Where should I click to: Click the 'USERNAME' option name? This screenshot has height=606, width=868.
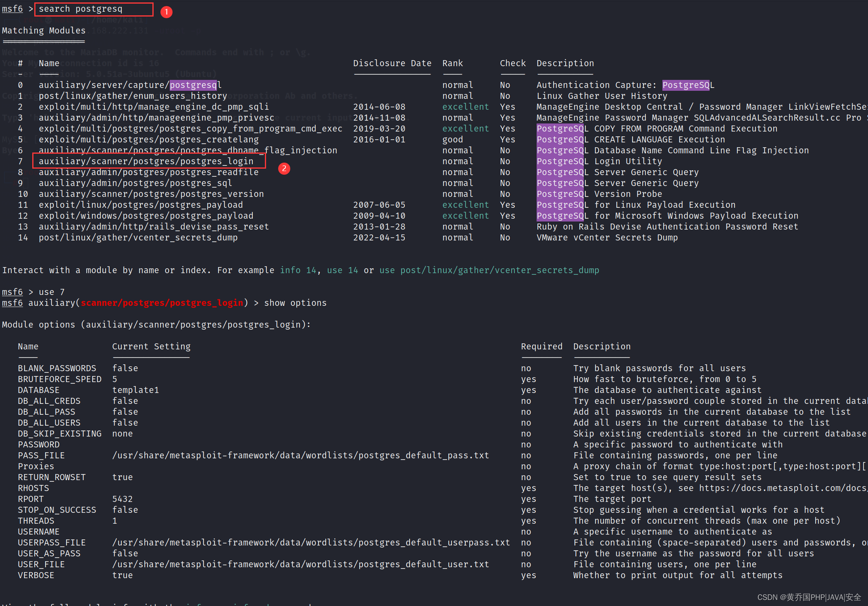click(x=39, y=532)
